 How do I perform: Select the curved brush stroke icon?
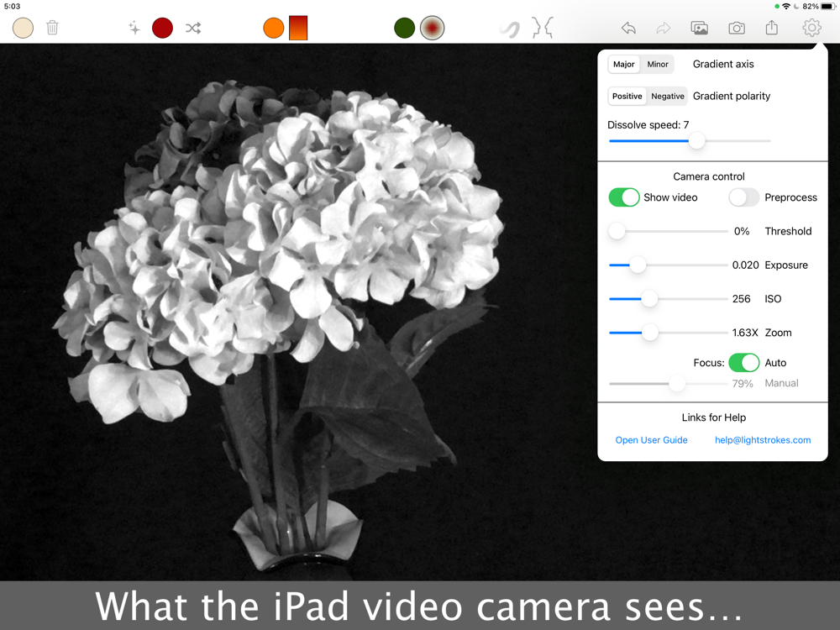510,29
